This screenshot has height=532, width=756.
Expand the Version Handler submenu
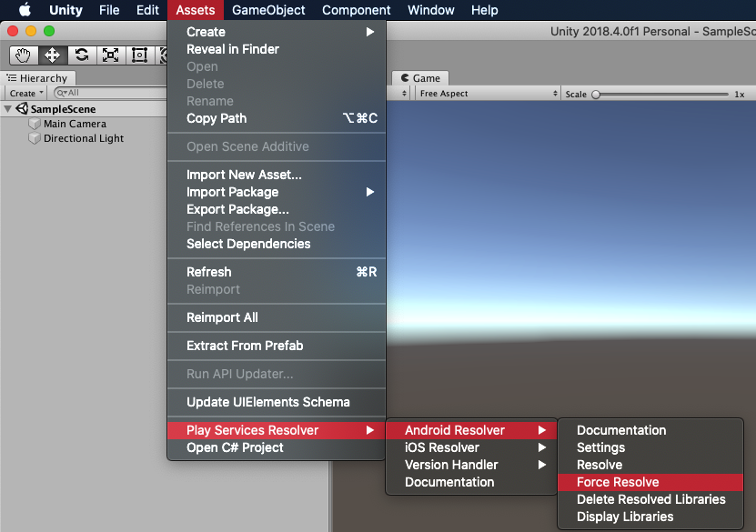pyautogui.click(x=471, y=465)
